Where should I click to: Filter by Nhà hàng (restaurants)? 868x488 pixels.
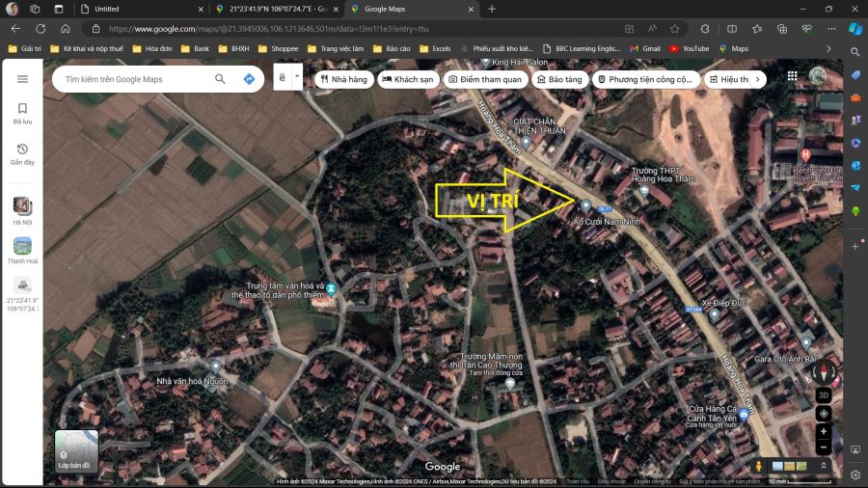click(344, 79)
